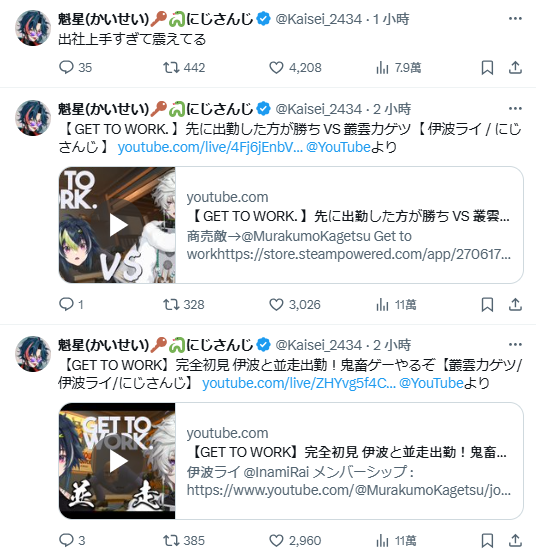Open youtube.com/live/4Fj6jEnbV link
Viewport: 536px width, 560px height.
[x=210, y=147]
